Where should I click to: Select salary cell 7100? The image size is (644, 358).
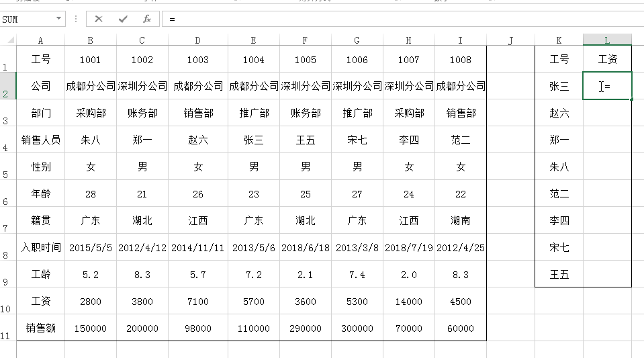198,302
